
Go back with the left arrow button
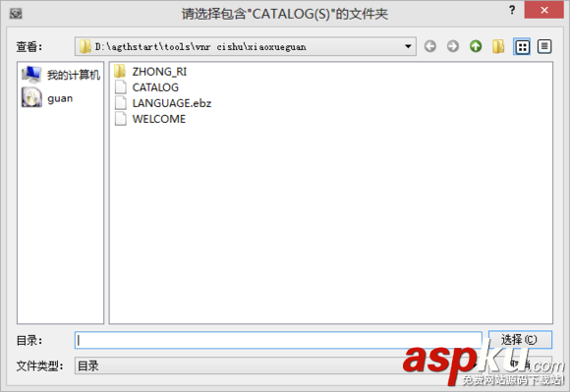click(x=430, y=46)
